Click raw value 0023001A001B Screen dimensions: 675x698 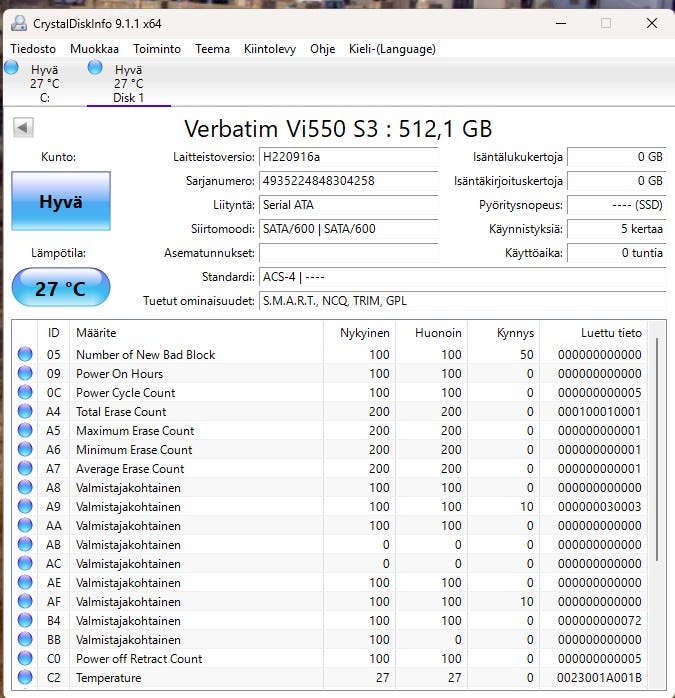tap(599, 677)
